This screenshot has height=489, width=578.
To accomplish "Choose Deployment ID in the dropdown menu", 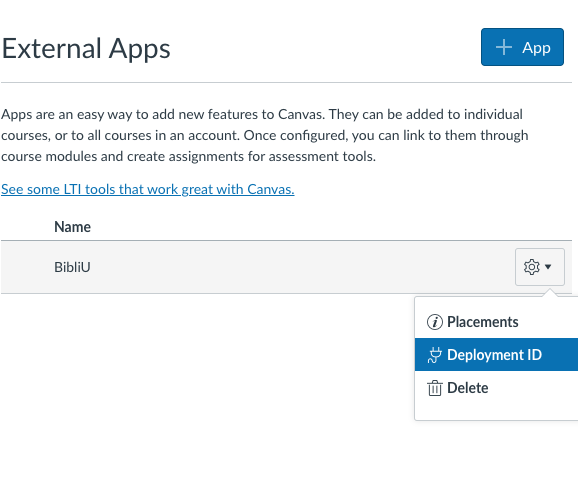I will pyautogui.click(x=496, y=354).
